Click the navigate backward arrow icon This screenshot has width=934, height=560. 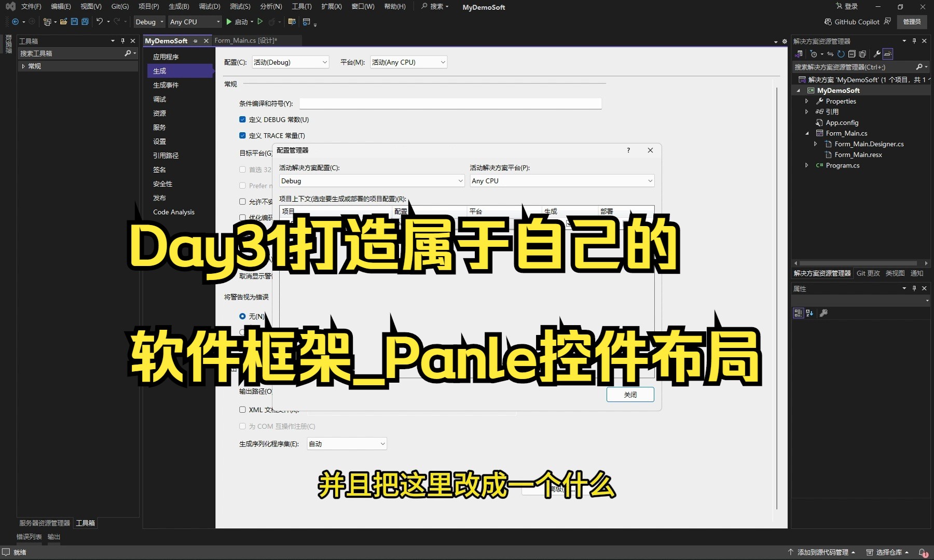pyautogui.click(x=15, y=22)
